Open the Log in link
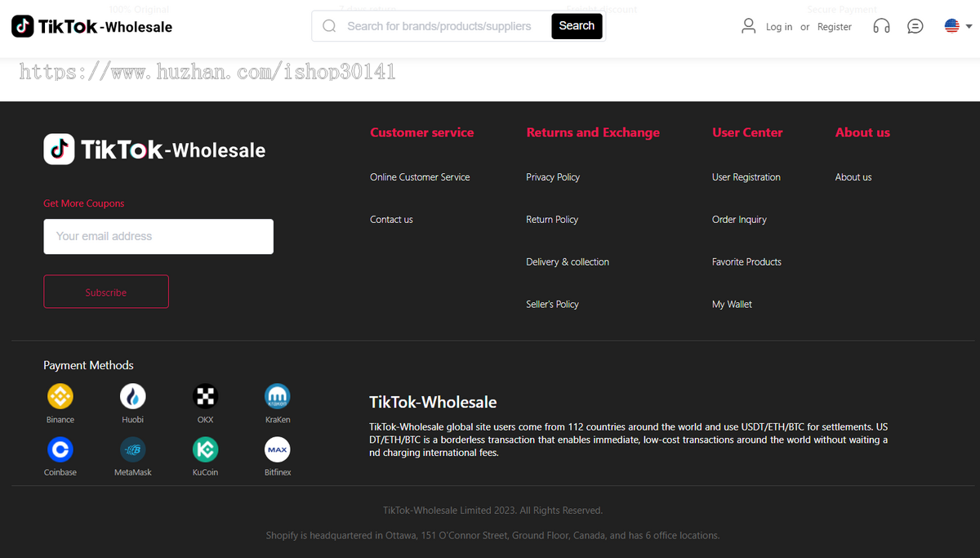 tap(779, 27)
